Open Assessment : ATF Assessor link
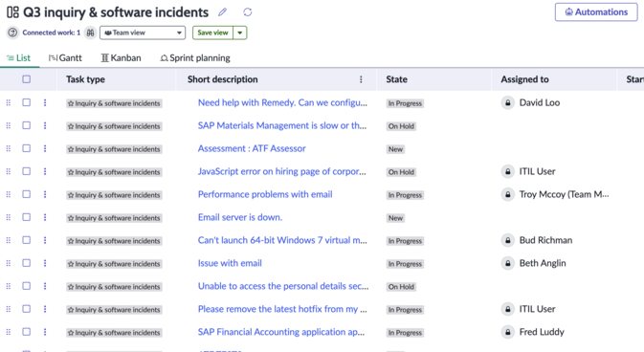This screenshot has width=644, height=352. click(x=252, y=148)
